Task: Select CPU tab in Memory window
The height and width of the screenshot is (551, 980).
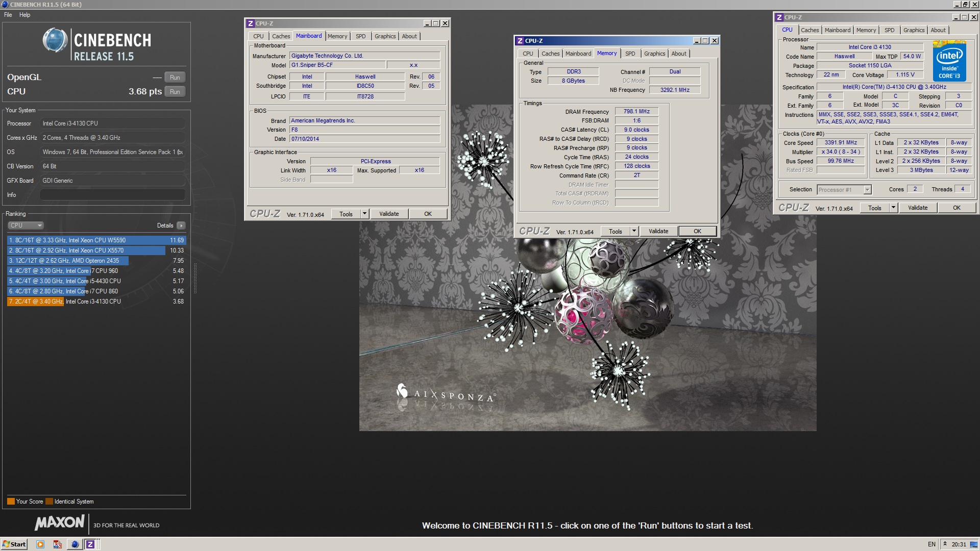Action: (x=528, y=54)
